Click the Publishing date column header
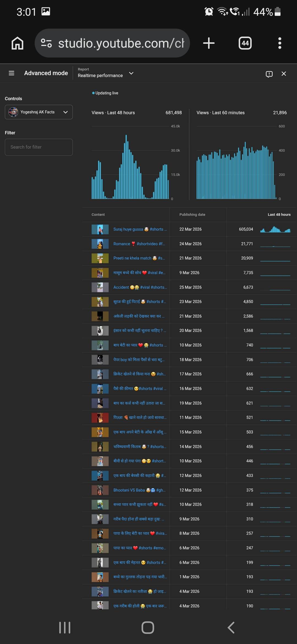297x644 pixels. pos(192,215)
